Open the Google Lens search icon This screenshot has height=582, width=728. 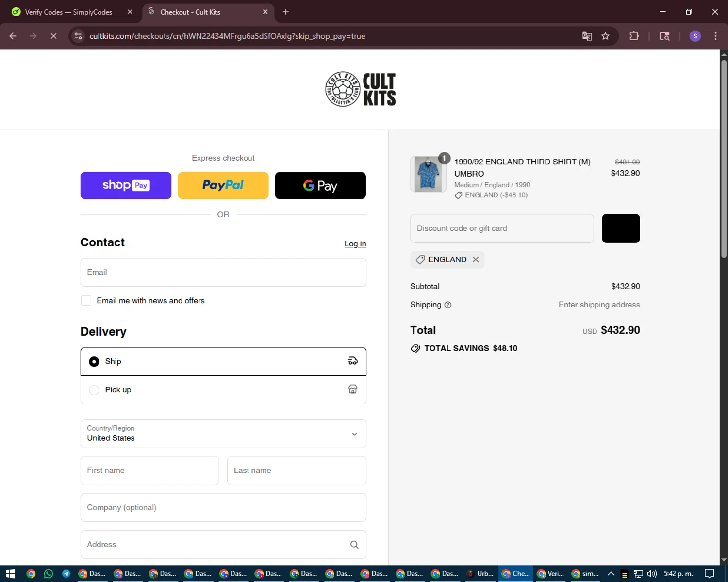click(664, 36)
